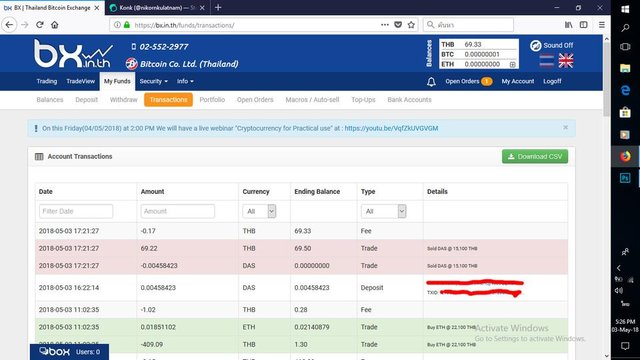Launch Edge browser from taskbar
This screenshot has width=640, height=360.
point(625,90)
